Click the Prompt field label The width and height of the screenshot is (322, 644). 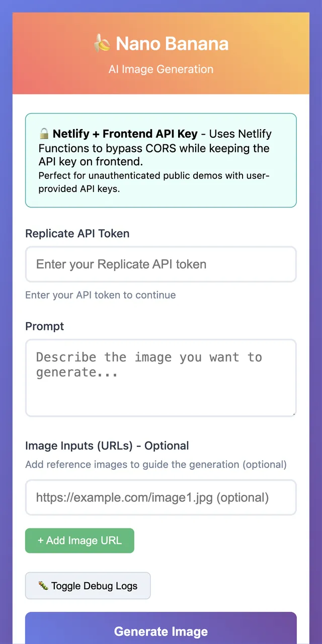click(44, 326)
